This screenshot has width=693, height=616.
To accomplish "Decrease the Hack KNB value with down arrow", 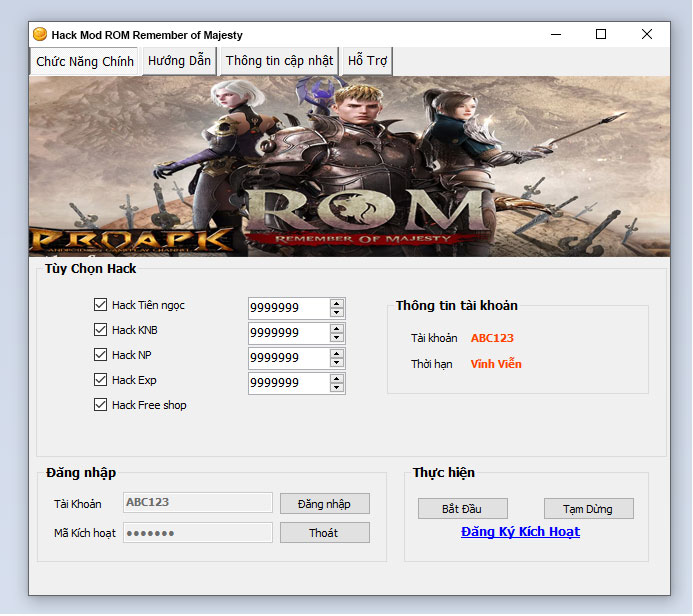I will coord(337,338).
